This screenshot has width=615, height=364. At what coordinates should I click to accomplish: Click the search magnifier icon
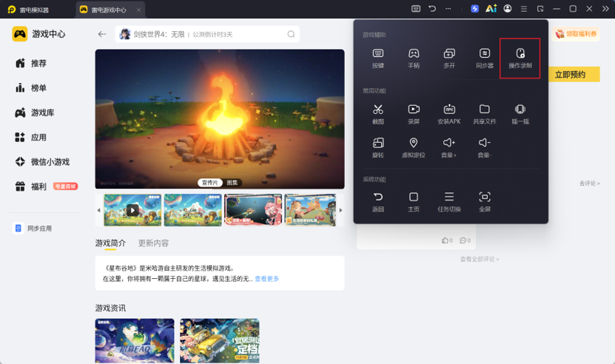point(291,34)
